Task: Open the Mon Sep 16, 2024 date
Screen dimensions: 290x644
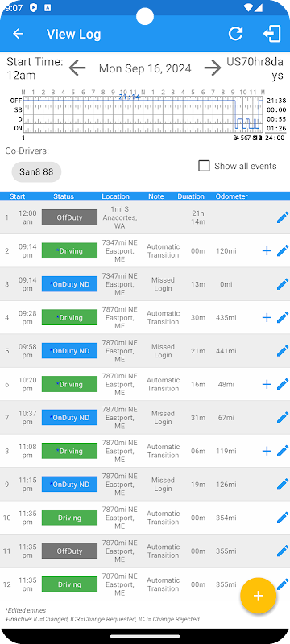Action: click(x=145, y=68)
